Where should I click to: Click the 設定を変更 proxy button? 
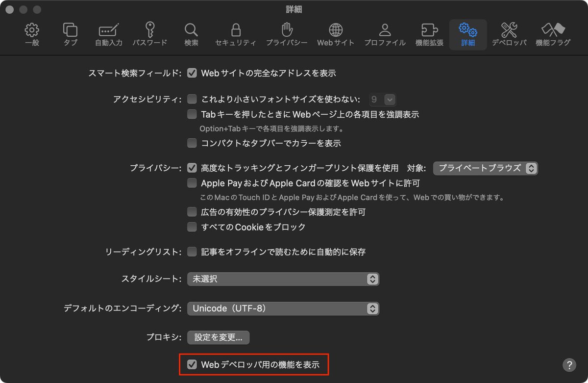[x=218, y=337]
